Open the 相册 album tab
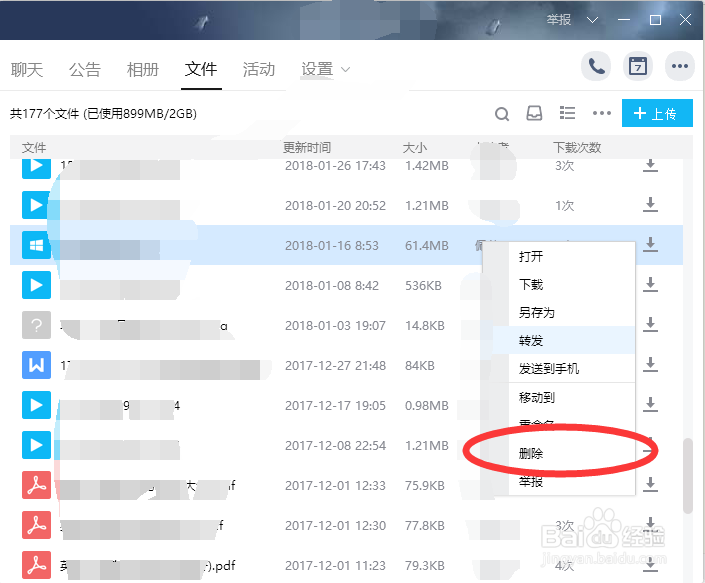Viewport: 705px width, 583px height. [x=143, y=69]
